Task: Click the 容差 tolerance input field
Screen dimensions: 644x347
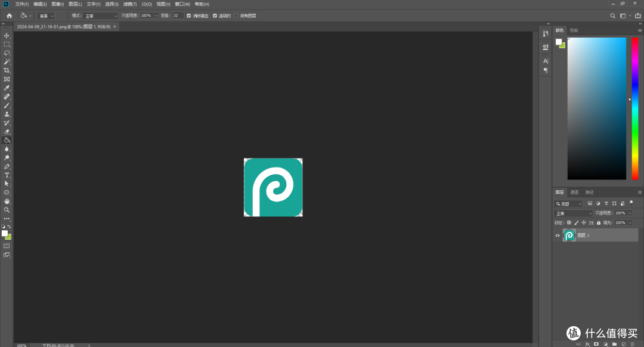Action: click(x=178, y=16)
